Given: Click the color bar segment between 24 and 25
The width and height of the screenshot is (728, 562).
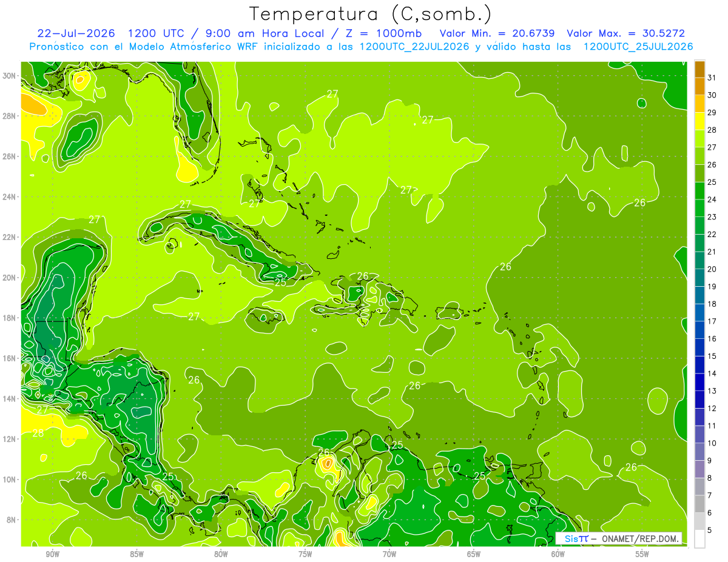Looking at the screenshot, I should click(699, 191).
